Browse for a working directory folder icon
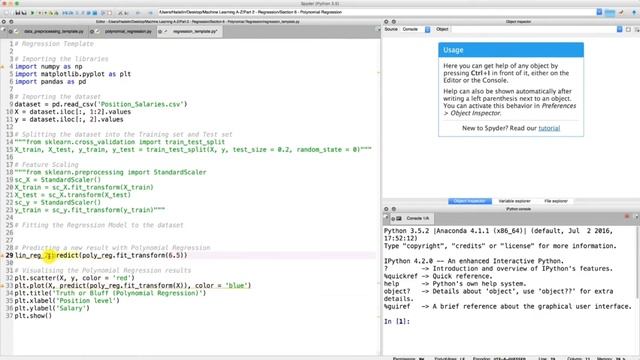 click(609, 12)
